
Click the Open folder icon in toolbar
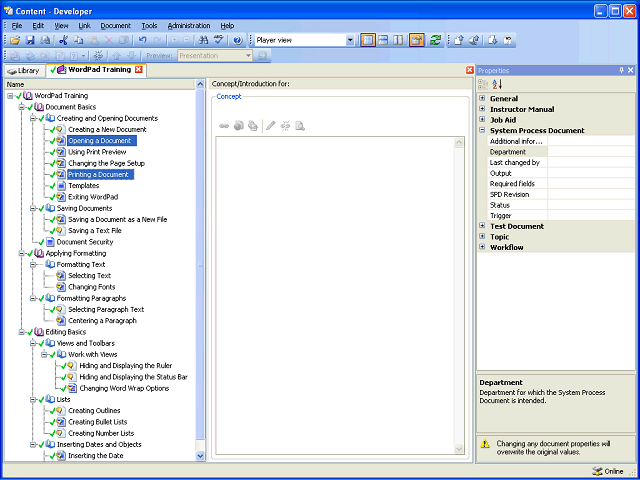tap(15, 40)
